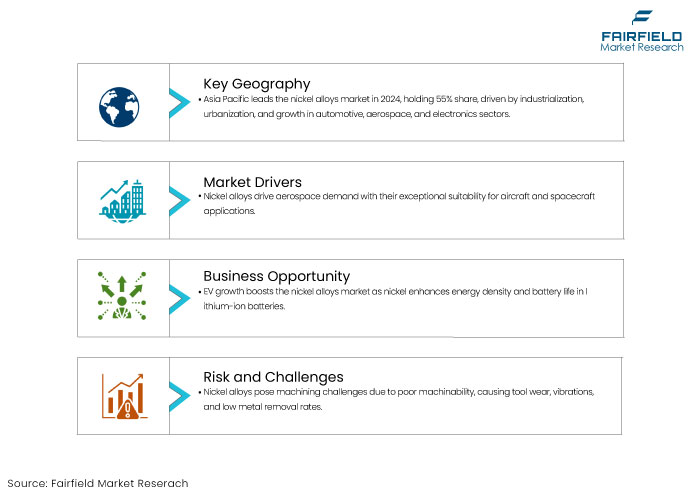This screenshot has height=491, width=700.
Task: Select the Risk and Challenges heading
Action: tap(273, 377)
